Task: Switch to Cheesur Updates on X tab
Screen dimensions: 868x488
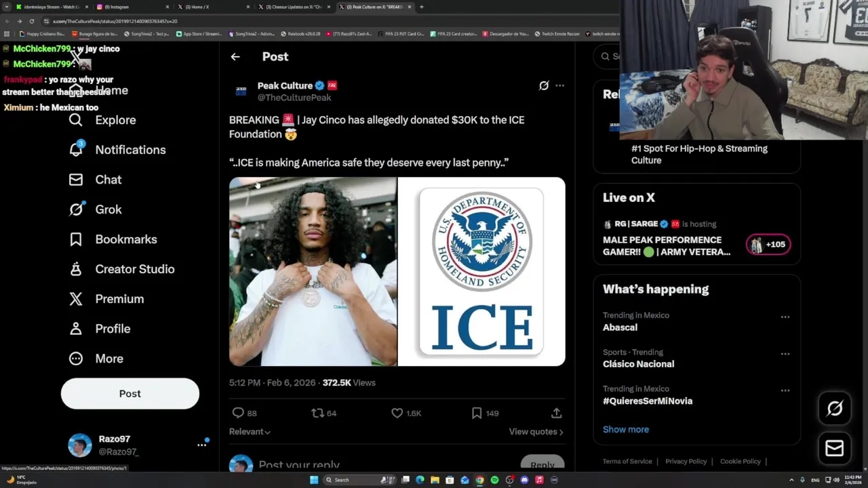Action: click(x=295, y=7)
